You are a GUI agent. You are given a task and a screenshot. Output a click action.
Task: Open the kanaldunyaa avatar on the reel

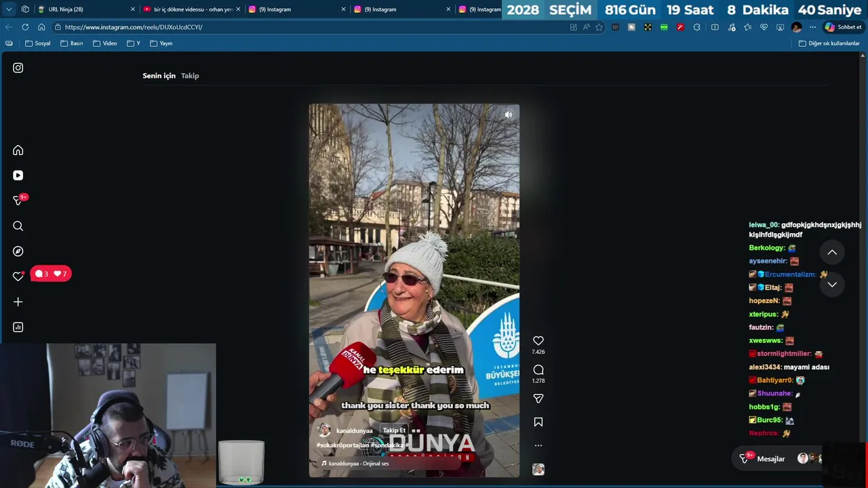click(325, 430)
